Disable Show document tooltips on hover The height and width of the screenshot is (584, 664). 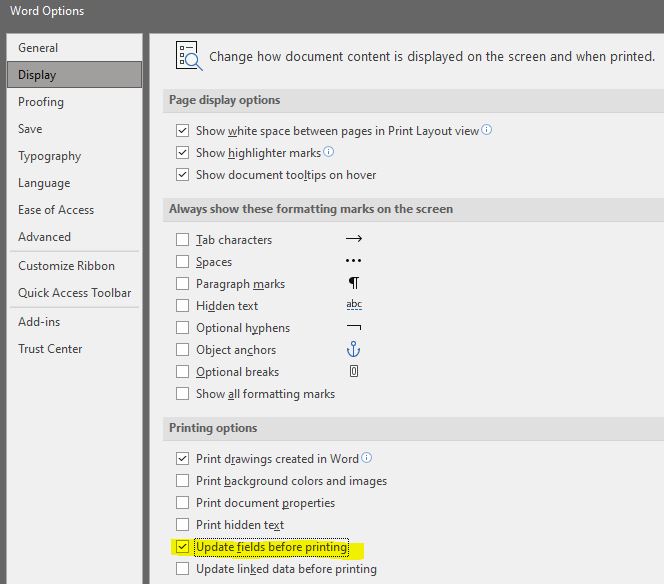pos(182,175)
